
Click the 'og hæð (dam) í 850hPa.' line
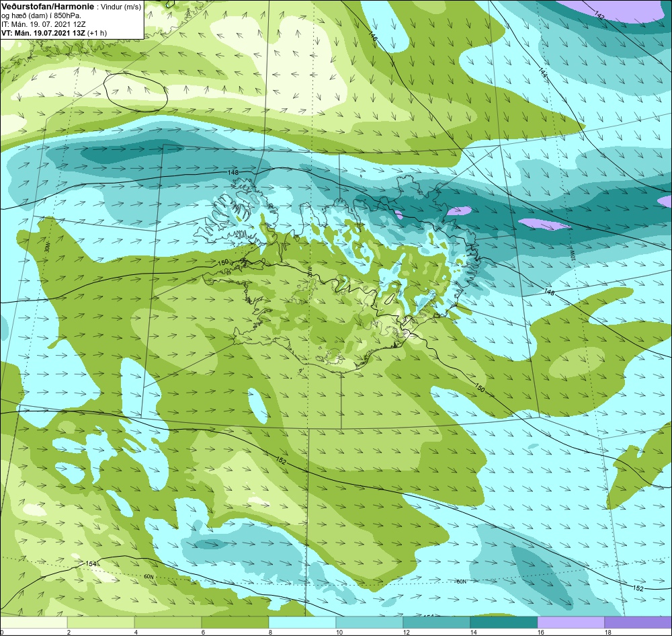coord(41,16)
